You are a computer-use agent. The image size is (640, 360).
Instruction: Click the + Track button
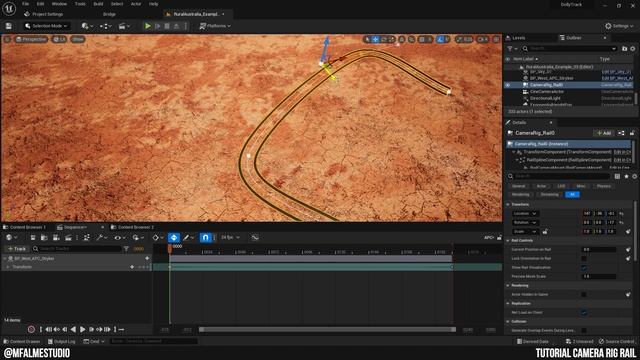click(x=17, y=249)
